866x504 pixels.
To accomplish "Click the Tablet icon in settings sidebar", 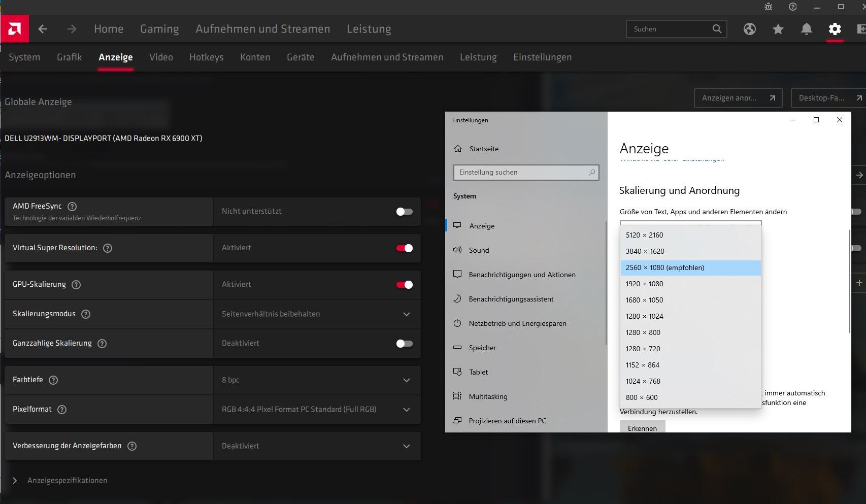I will point(457,372).
